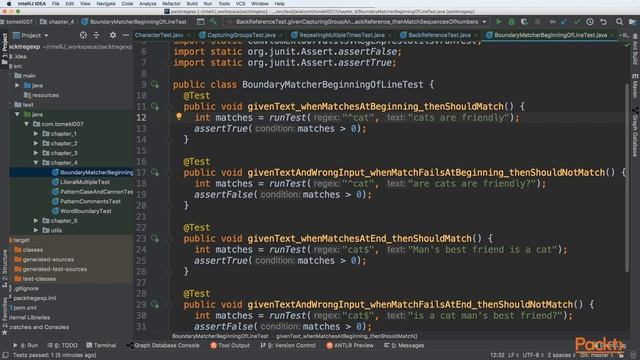Screen dimensions: 640x360
Task: Collapse all in Project panel
Action: point(96,35)
